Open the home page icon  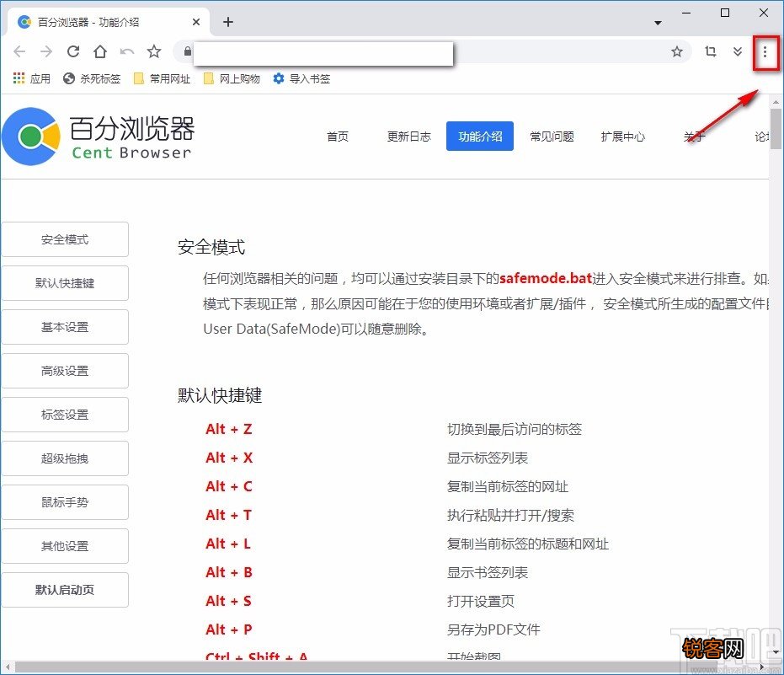click(x=100, y=51)
